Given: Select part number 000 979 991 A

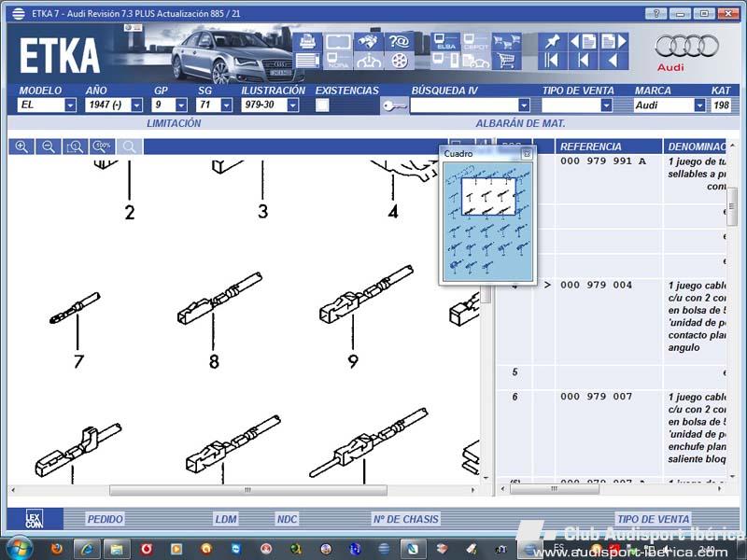Looking at the screenshot, I should [x=603, y=161].
